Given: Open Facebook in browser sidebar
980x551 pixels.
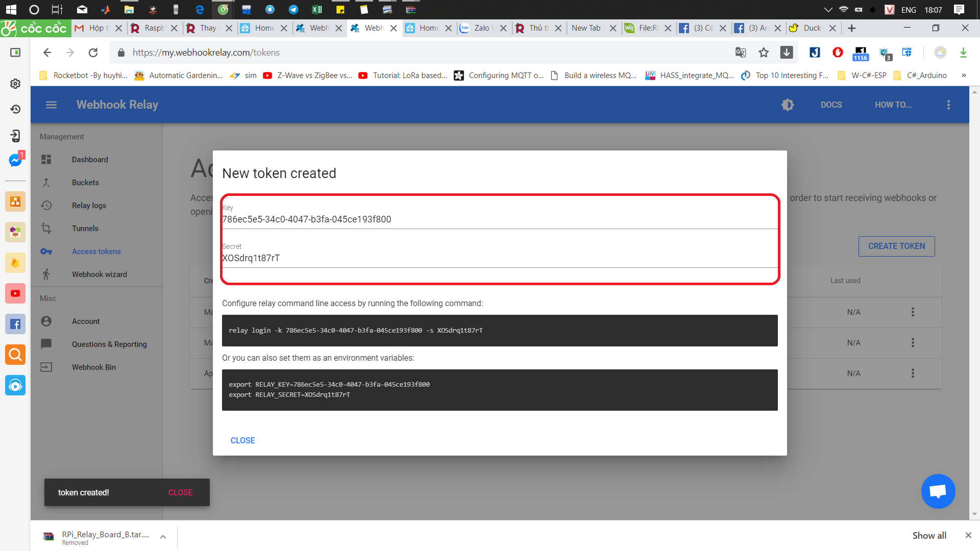Looking at the screenshot, I should [x=15, y=324].
